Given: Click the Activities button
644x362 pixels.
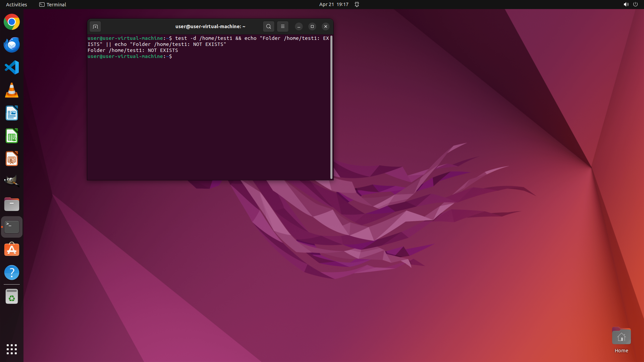Looking at the screenshot, I should point(16,4).
